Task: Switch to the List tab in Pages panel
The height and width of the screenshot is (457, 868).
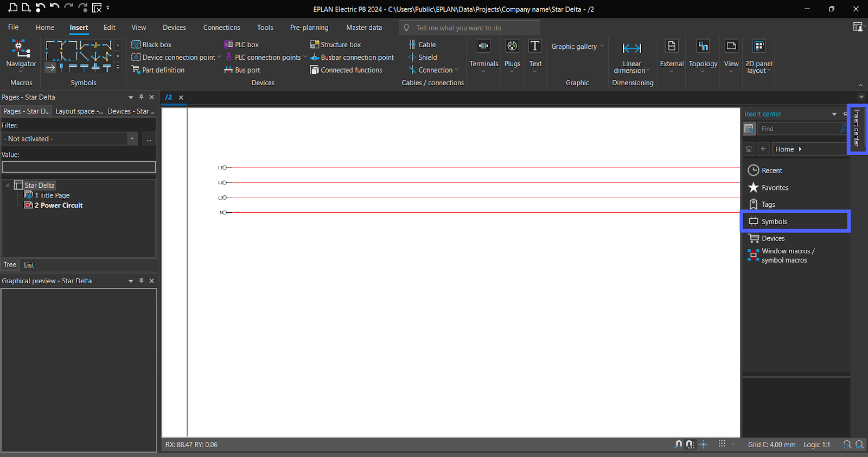Action: [29, 265]
